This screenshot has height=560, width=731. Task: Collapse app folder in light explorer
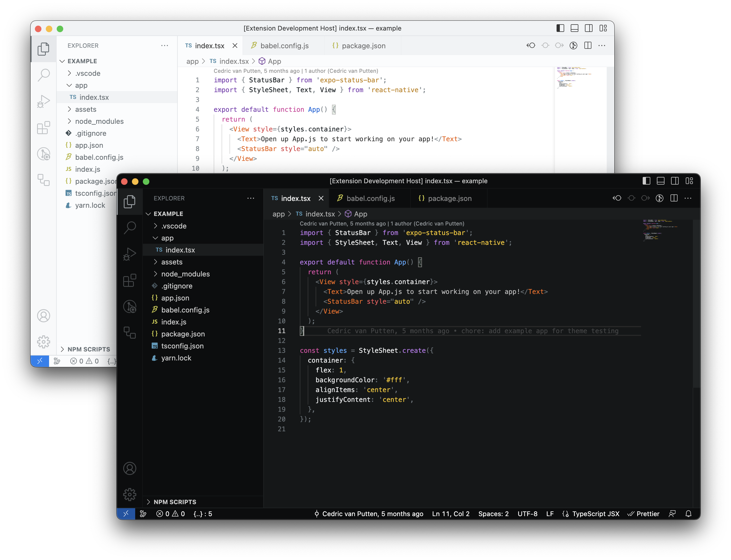click(81, 85)
